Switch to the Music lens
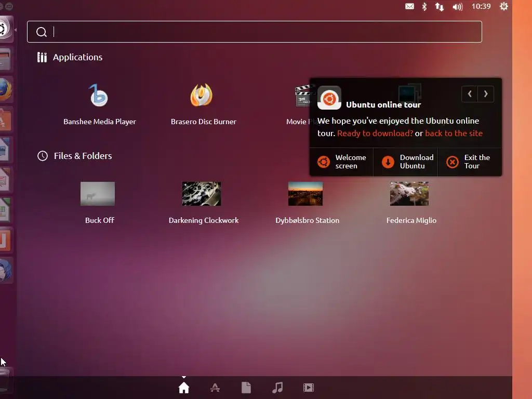Image resolution: width=532 pixels, height=399 pixels. coord(277,388)
